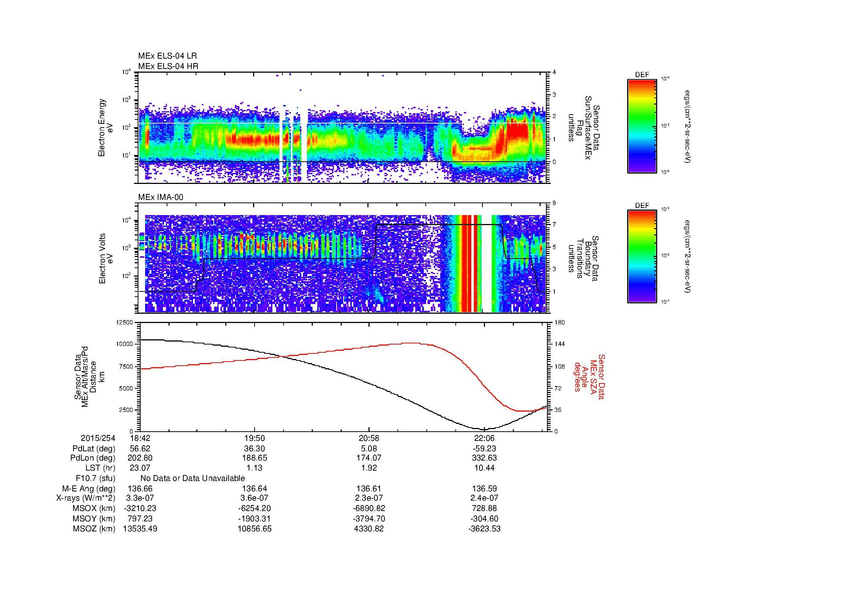Click the 'Electron Volts eV' axis label
This screenshot has height=613, width=868.
click(x=105, y=258)
